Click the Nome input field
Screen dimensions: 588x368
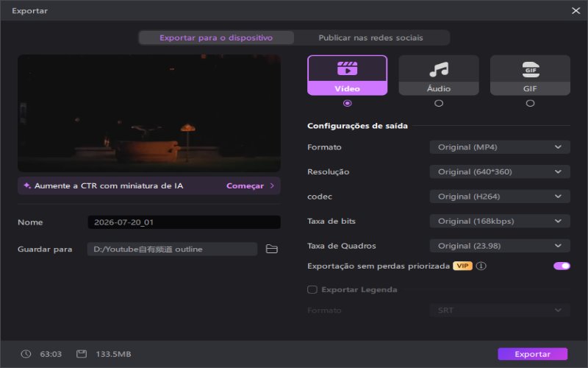click(x=184, y=222)
